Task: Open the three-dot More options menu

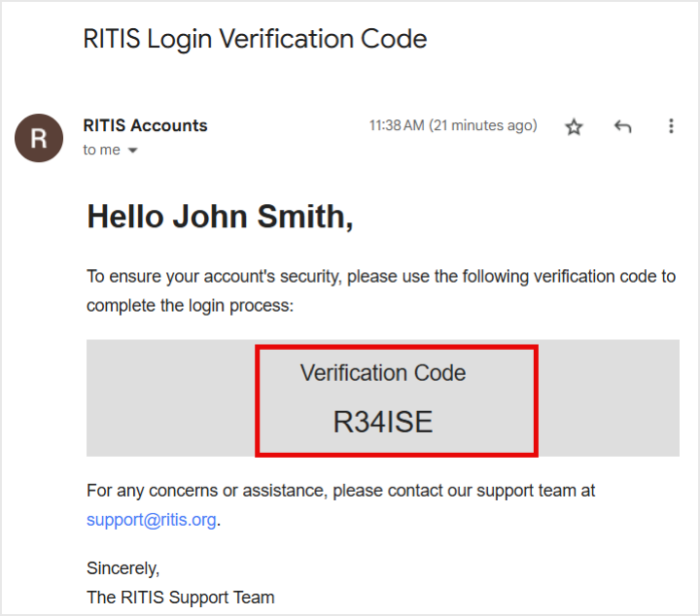Action: coord(671,126)
